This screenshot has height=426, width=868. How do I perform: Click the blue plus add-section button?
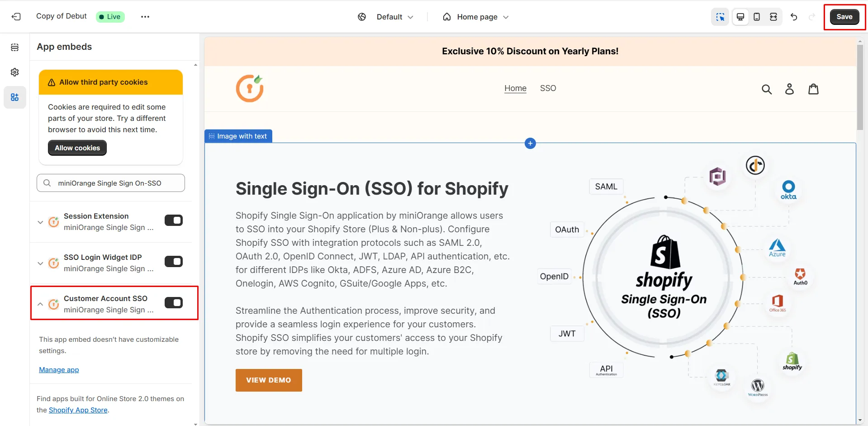[x=530, y=144]
